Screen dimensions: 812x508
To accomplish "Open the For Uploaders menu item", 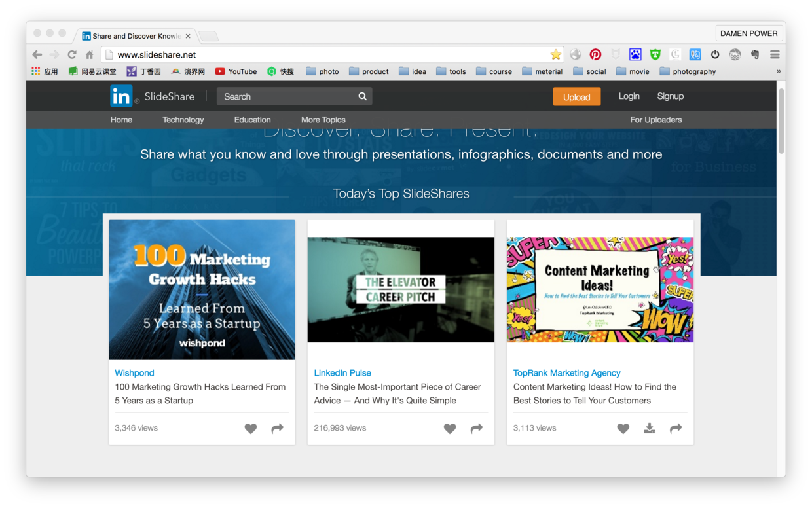I will tap(656, 120).
